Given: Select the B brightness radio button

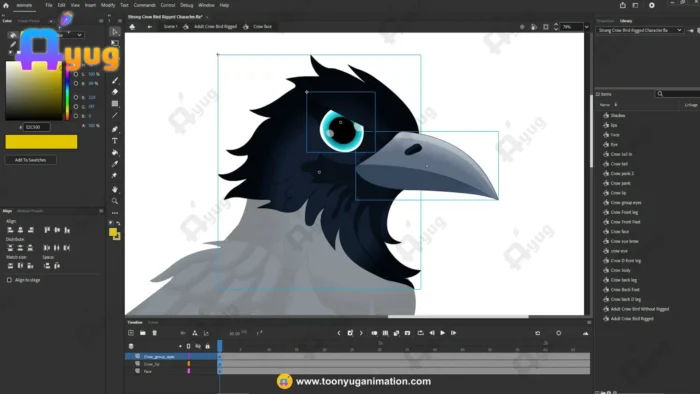Looking at the screenshot, I should [76, 83].
